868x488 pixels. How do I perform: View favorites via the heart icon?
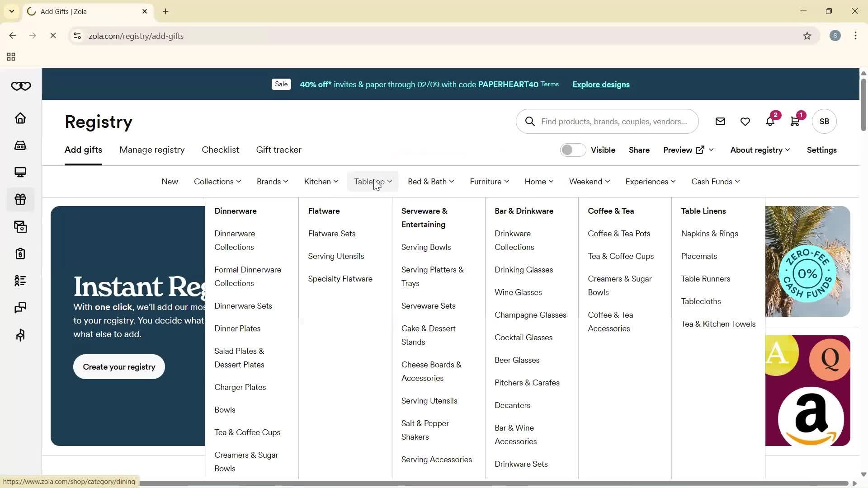tap(745, 121)
